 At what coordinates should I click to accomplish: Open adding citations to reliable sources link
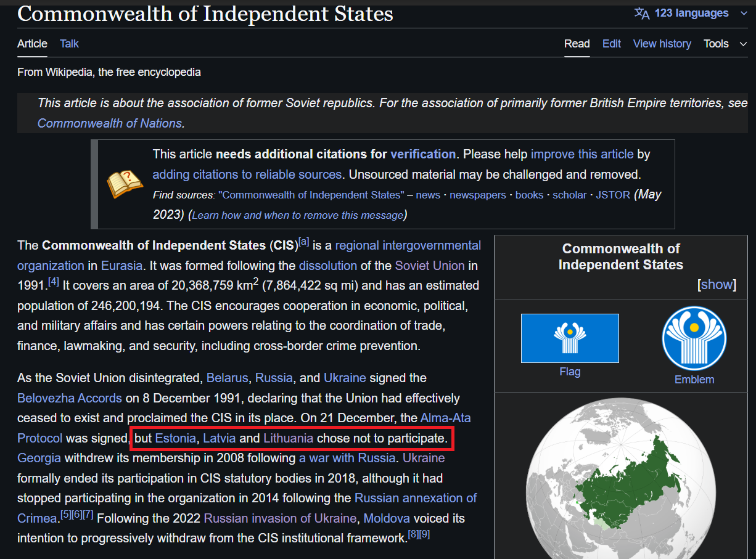[247, 174]
